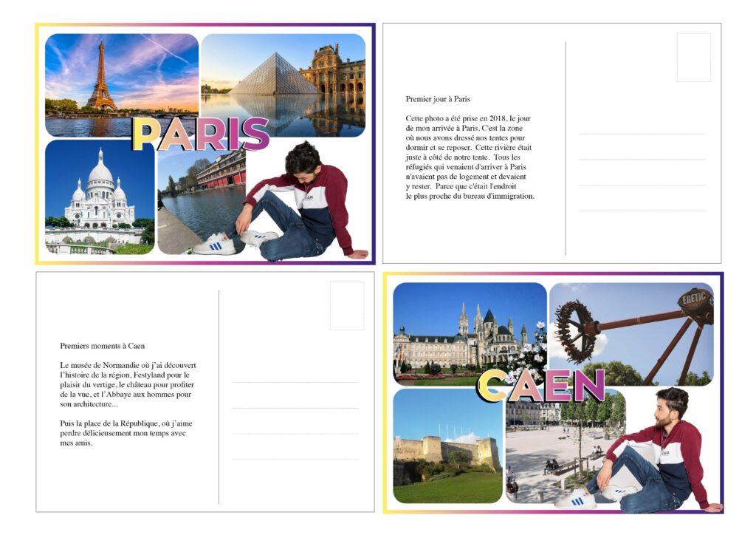Click the PARIS title lettering
The height and width of the screenshot is (535, 756).
coord(201,134)
